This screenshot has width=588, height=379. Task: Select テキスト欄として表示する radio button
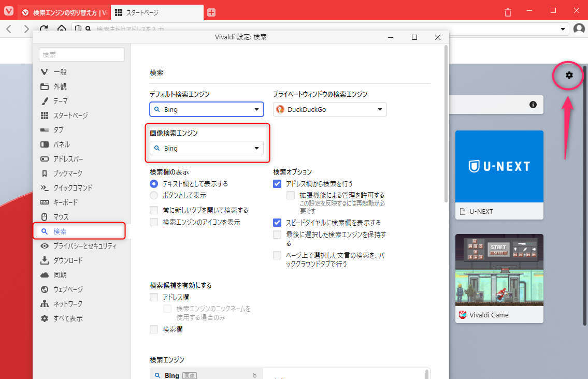(x=154, y=184)
